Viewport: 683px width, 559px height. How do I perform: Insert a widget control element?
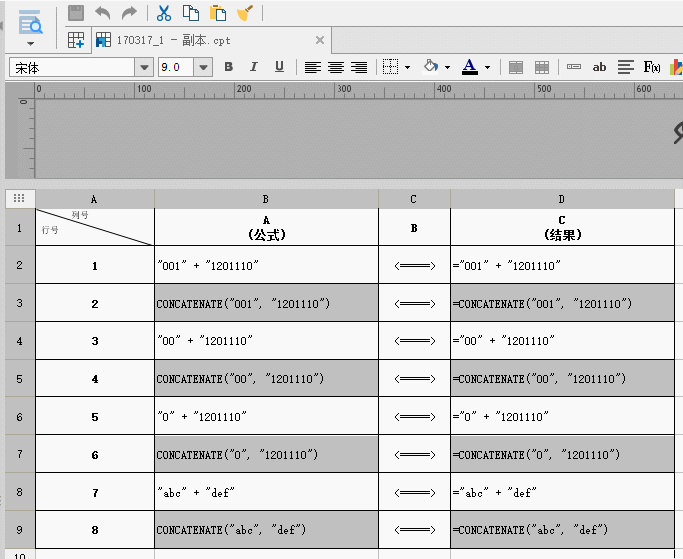pos(574,67)
